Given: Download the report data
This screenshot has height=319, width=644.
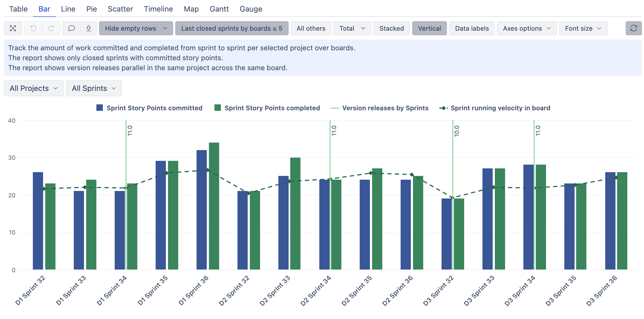Looking at the screenshot, I should click(89, 28).
